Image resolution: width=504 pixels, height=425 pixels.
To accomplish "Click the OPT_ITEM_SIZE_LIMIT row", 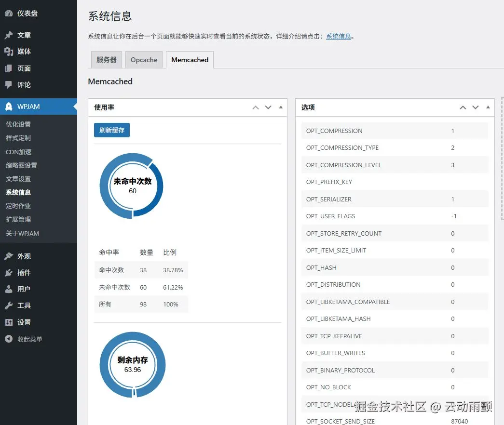I will (395, 250).
